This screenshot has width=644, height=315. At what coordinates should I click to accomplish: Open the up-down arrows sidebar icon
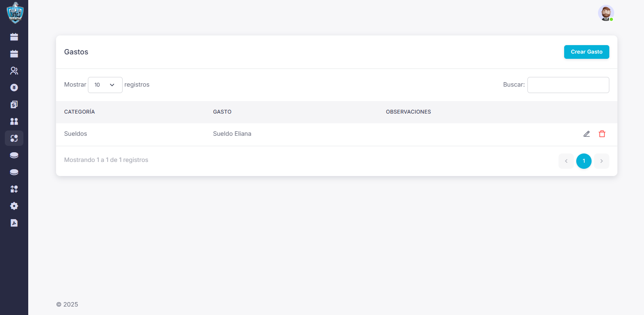tap(14, 189)
